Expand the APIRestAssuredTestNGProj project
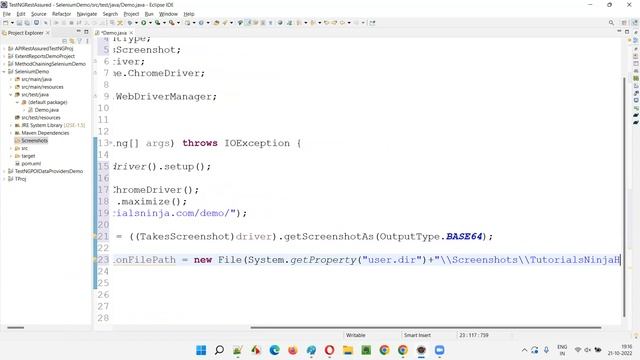This screenshot has width=640, height=360. 4,49
